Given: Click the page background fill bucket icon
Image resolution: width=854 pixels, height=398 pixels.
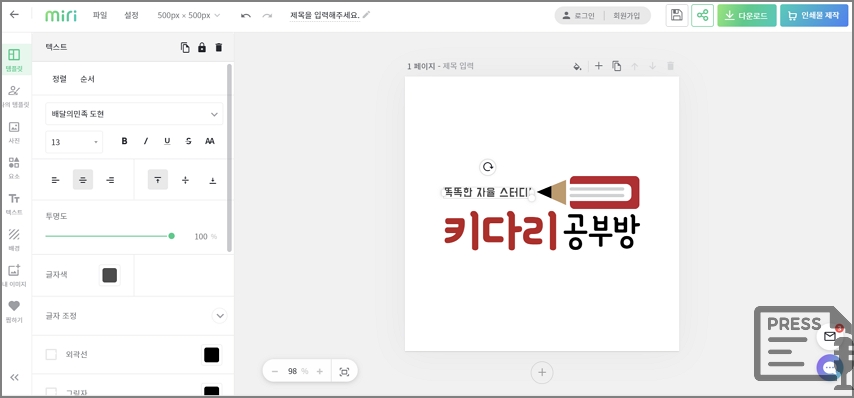Looking at the screenshot, I should pos(577,66).
